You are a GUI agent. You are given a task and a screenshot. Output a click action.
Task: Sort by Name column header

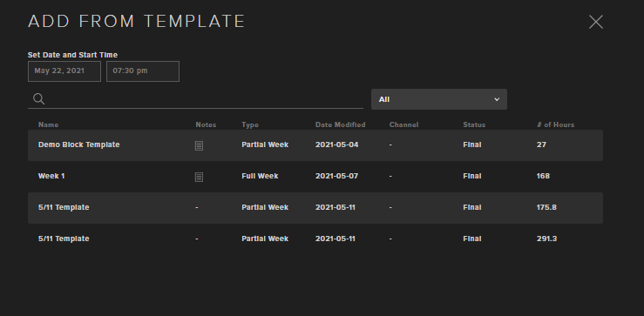pyautogui.click(x=49, y=124)
